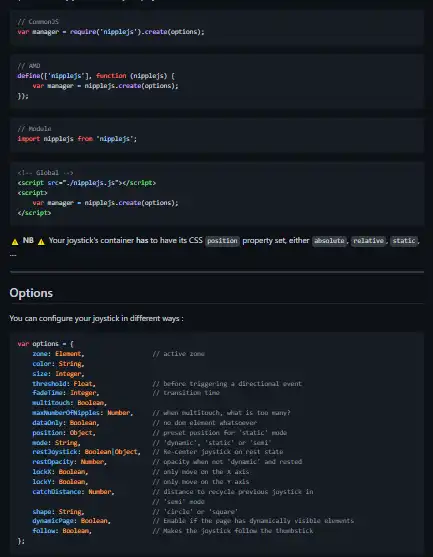Click the '// AMD' comment line
433x557 pixels.
click(29, 66)
